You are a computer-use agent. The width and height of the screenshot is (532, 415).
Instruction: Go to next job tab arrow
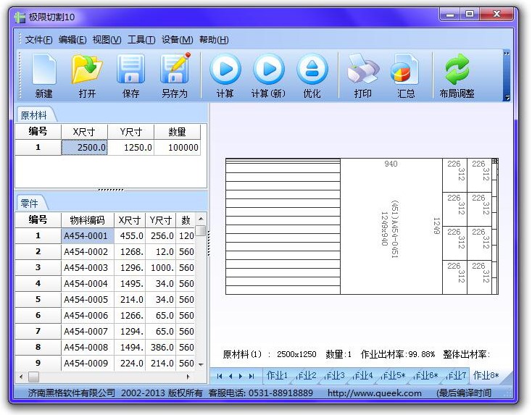coord(241,376)
